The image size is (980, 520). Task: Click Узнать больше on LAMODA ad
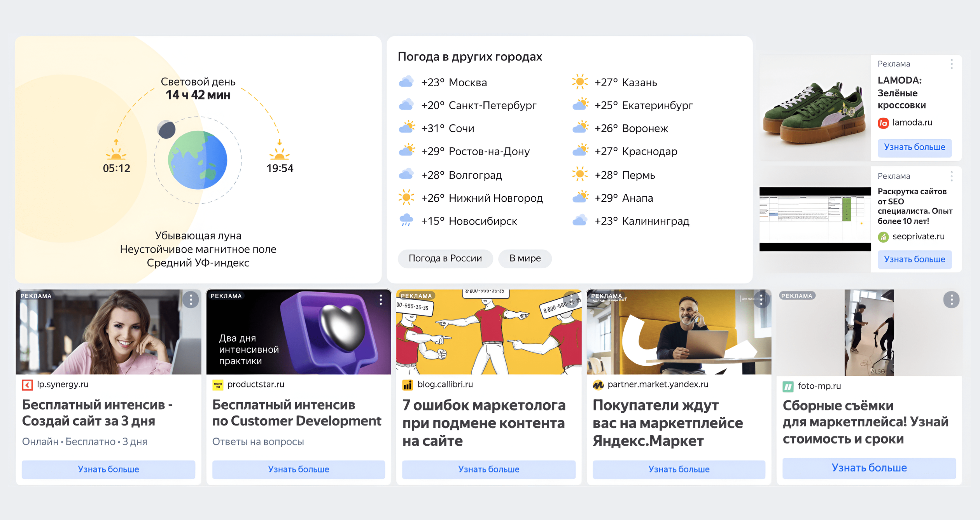914,148
